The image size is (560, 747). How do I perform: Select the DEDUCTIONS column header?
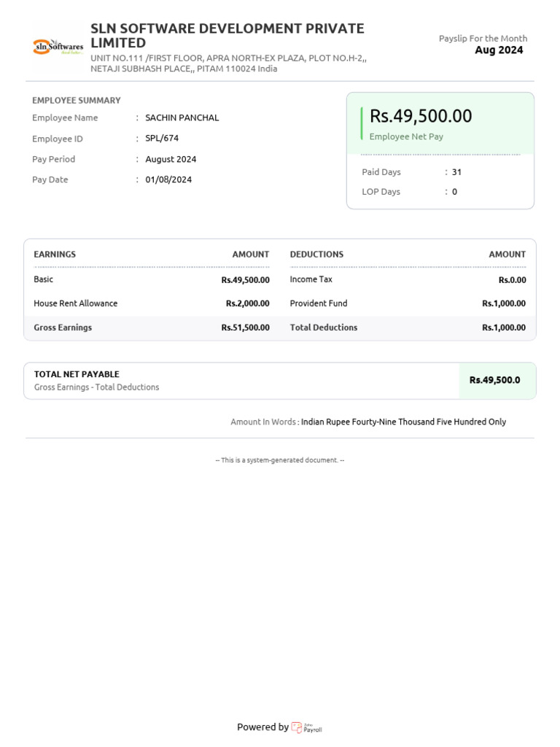316,255
